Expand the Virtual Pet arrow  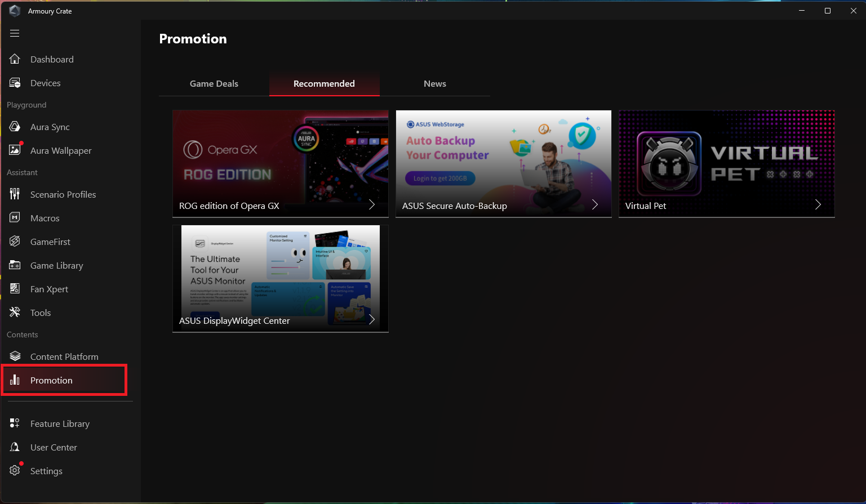tap(818, 205)
